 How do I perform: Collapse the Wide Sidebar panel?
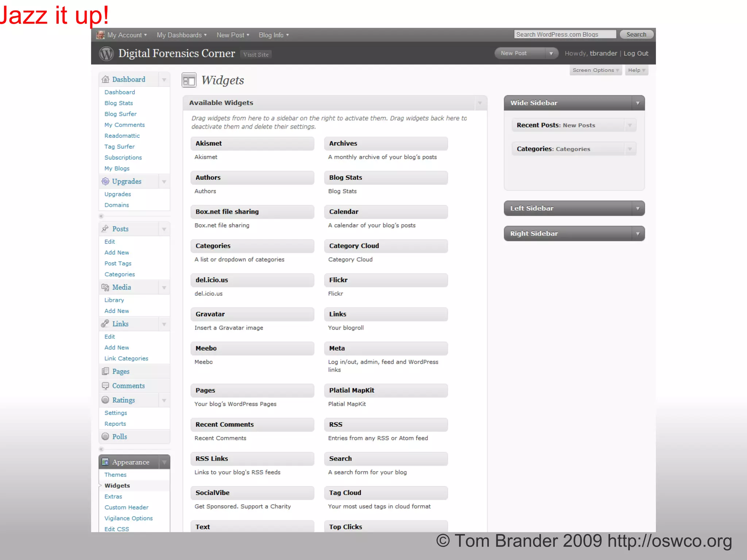[638, 103]
